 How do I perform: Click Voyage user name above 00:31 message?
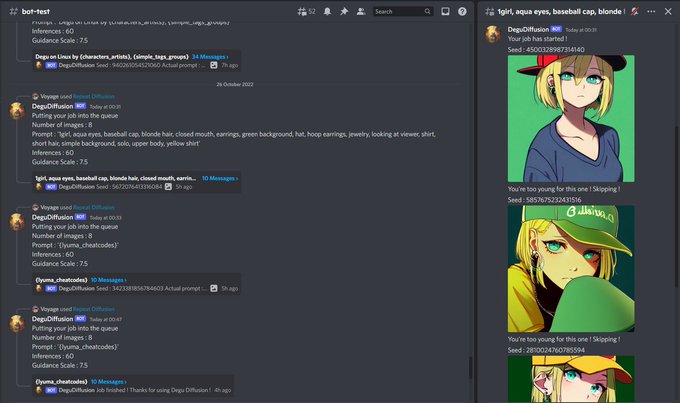coord(49,96)
